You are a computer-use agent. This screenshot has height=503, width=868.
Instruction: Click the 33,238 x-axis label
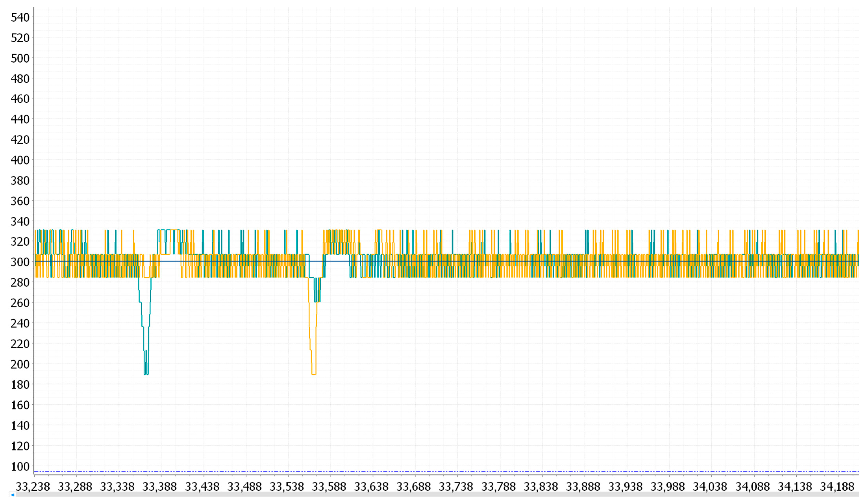[x=33, y=486]
